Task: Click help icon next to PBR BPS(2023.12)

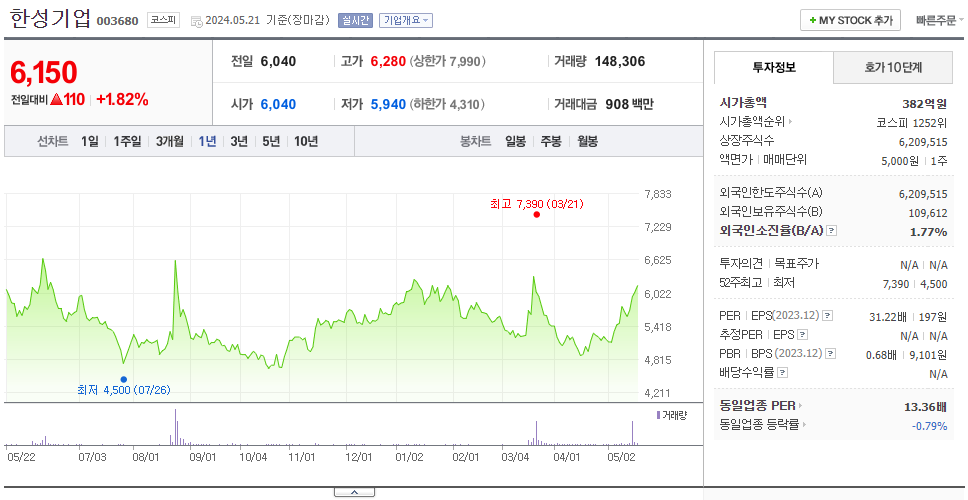Action: pos(831,354)
